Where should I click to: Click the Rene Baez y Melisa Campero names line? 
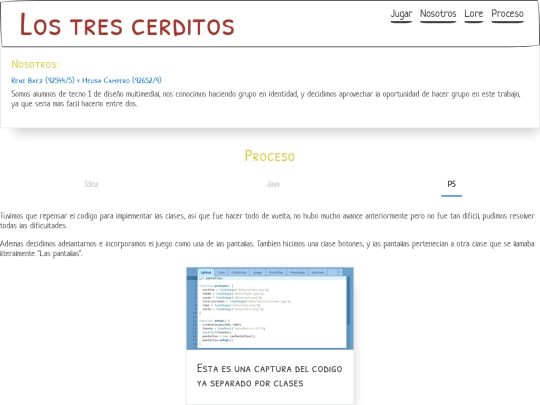[86, 80]
